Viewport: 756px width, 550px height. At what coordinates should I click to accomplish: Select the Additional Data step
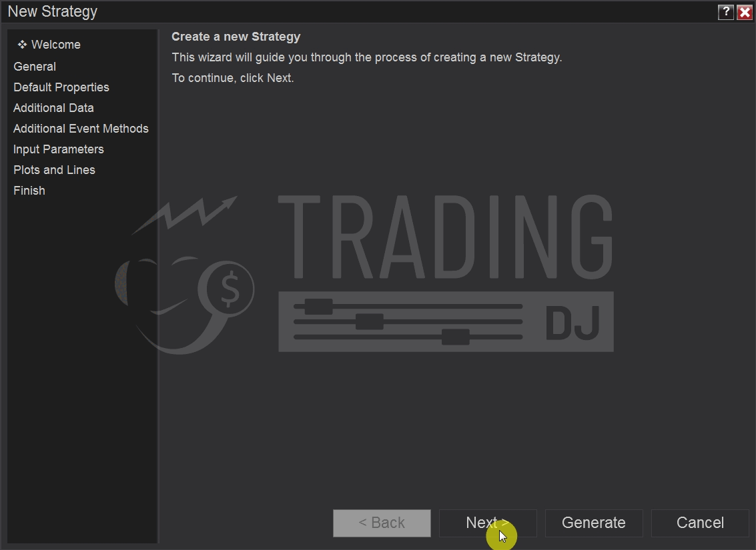click(53, 108)
